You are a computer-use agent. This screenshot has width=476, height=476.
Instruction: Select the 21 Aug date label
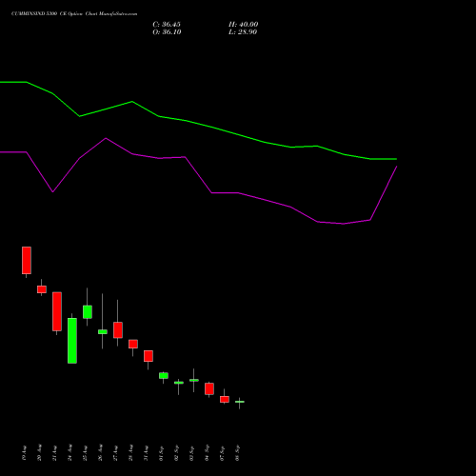pos(55,453)
